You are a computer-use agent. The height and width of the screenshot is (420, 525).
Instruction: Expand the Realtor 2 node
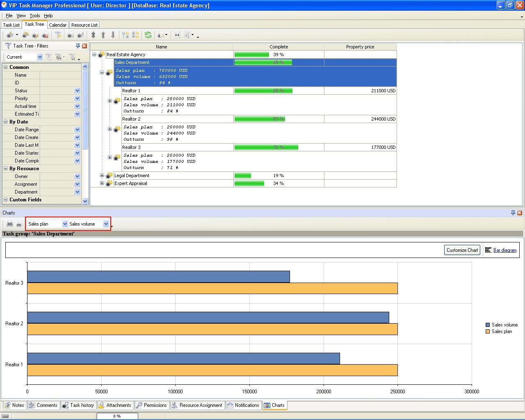[x=110, y=129]
